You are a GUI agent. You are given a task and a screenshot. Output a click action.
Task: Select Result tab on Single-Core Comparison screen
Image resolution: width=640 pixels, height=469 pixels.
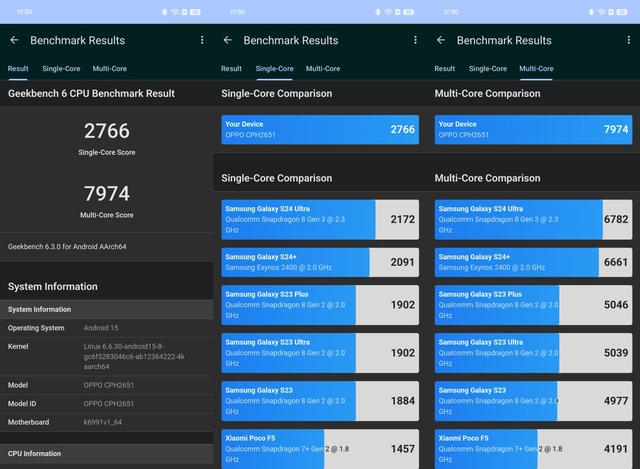(231, 69)
